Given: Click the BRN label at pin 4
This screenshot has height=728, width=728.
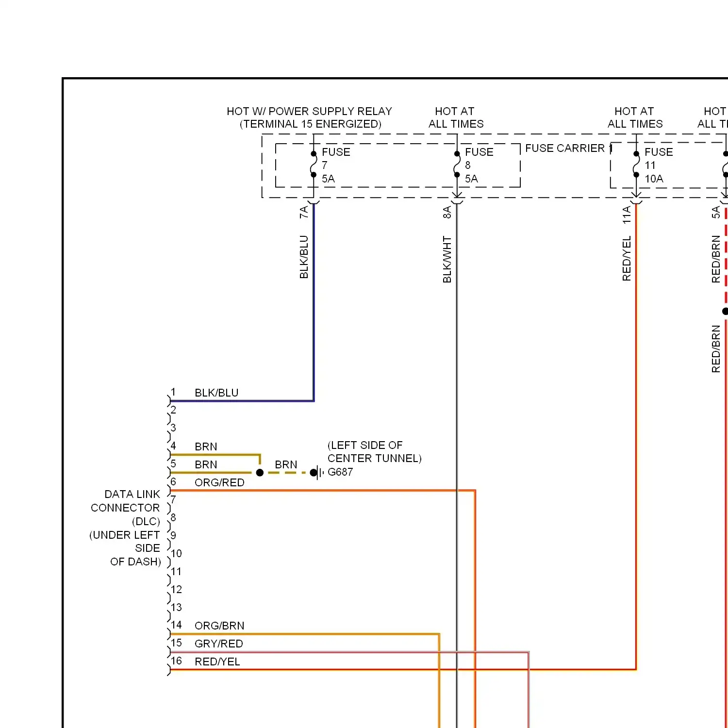Looking at the screenshot, I should click(x=206, y=447).
